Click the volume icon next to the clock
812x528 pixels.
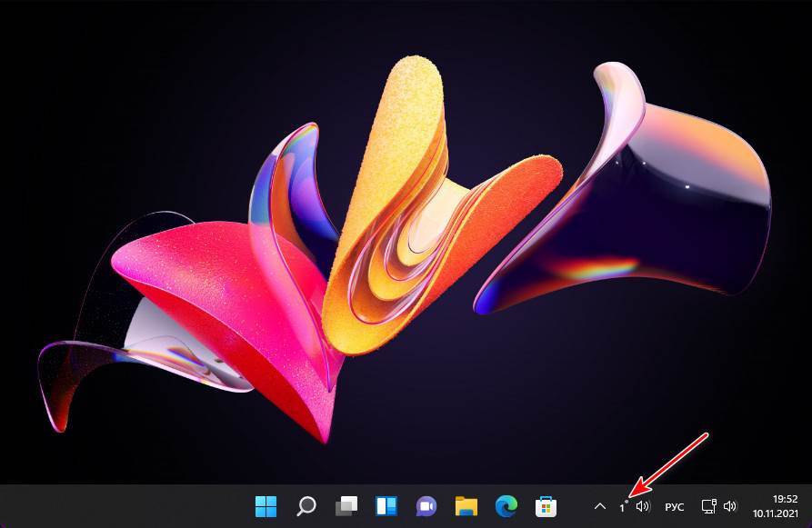click(x=730, y=506)
